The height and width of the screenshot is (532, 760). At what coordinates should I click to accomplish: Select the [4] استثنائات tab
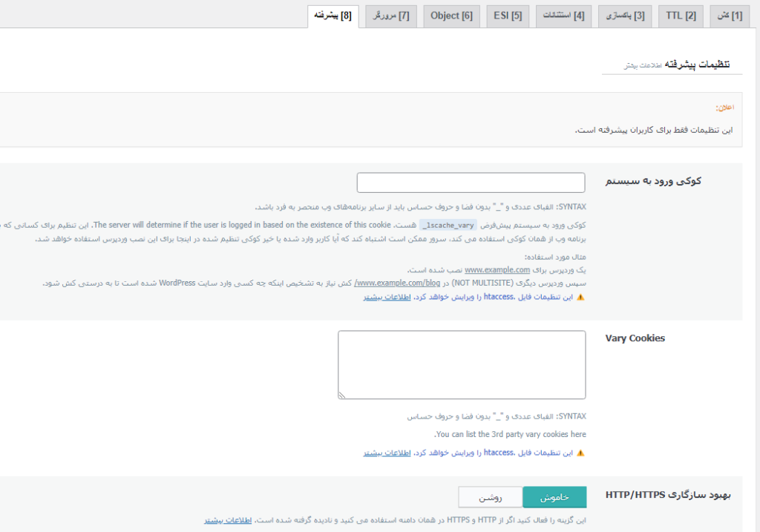coord(564,16)
